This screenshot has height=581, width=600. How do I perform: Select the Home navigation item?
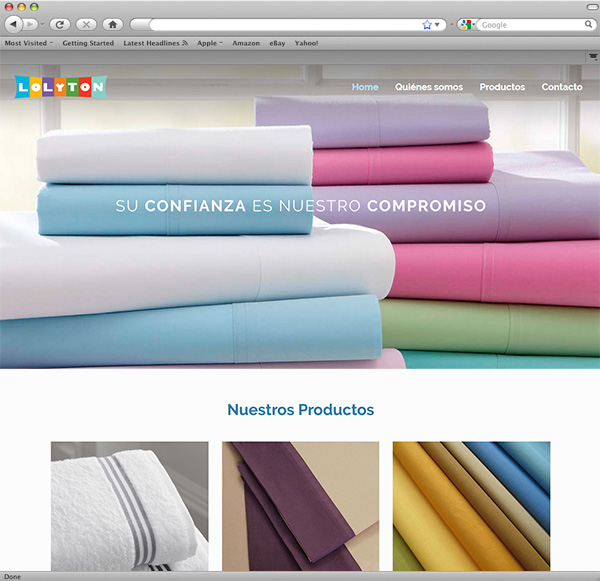pyautogui.click(x=365, y=87)
